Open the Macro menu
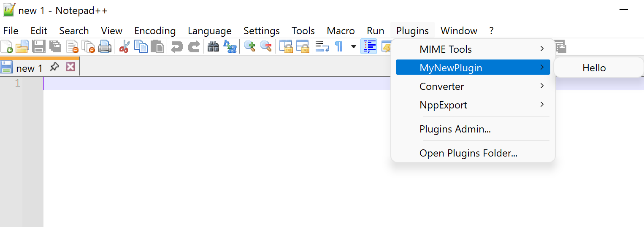Screen dimensions: 644x227 pyautogui.click(x=341, y=31)
